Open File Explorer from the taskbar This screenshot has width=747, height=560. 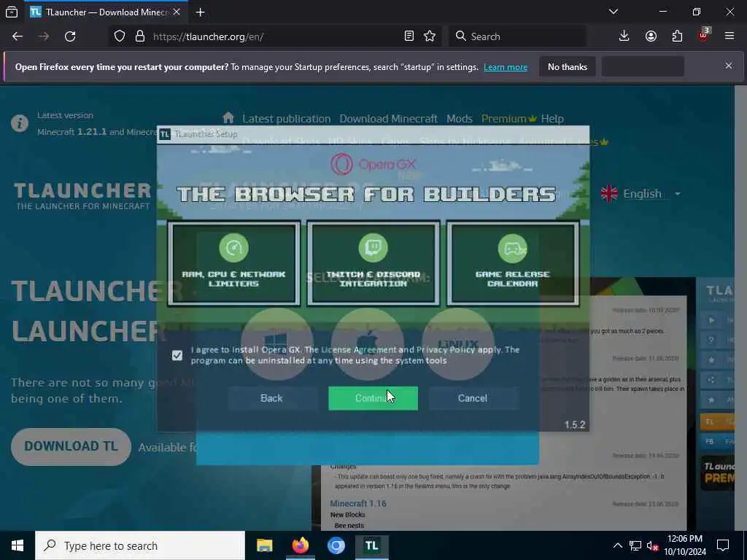click(x=264, y=545)
